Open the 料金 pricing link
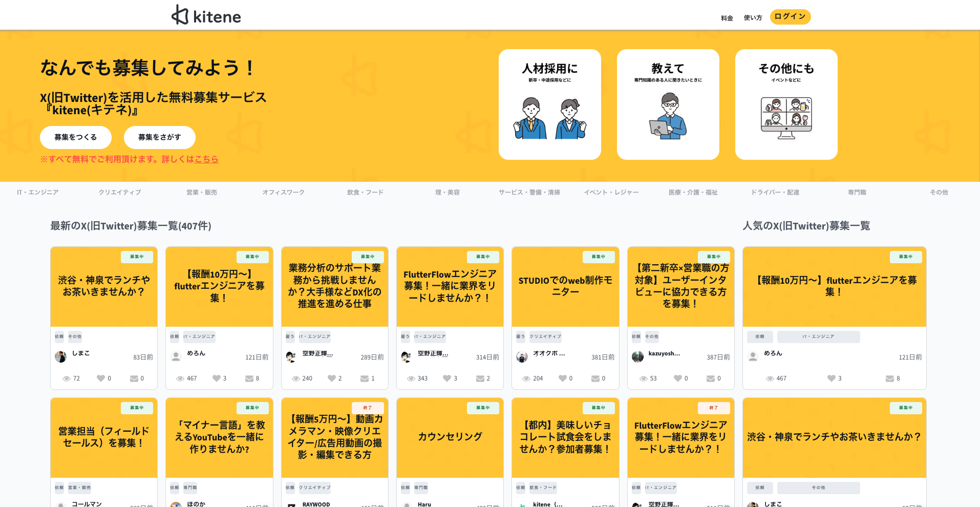Viewport: 980px width, 507px height. click(x=727, y=18)
